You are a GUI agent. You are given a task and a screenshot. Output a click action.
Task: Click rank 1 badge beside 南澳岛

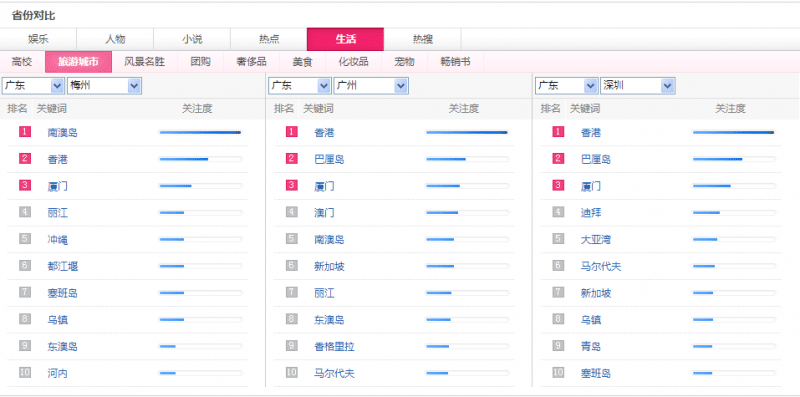click(25, 132)
